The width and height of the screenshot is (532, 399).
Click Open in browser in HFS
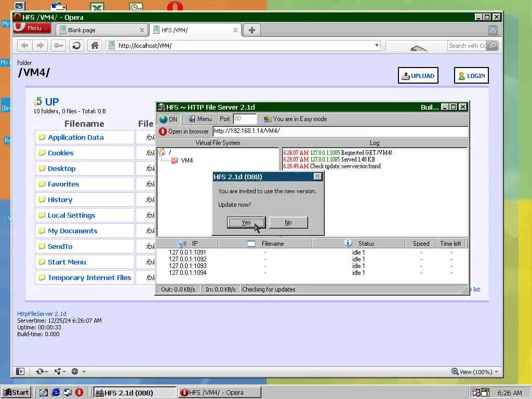point(184,131)
